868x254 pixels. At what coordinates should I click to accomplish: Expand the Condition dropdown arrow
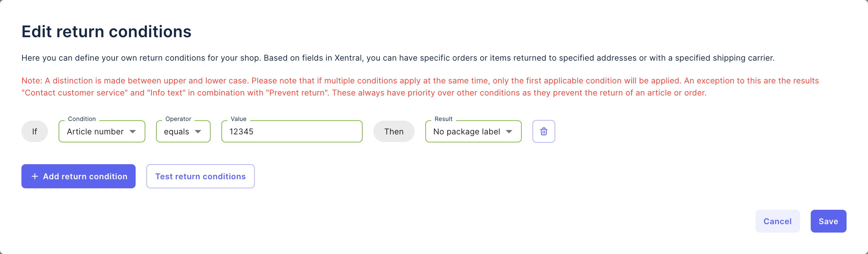[133, 132]
